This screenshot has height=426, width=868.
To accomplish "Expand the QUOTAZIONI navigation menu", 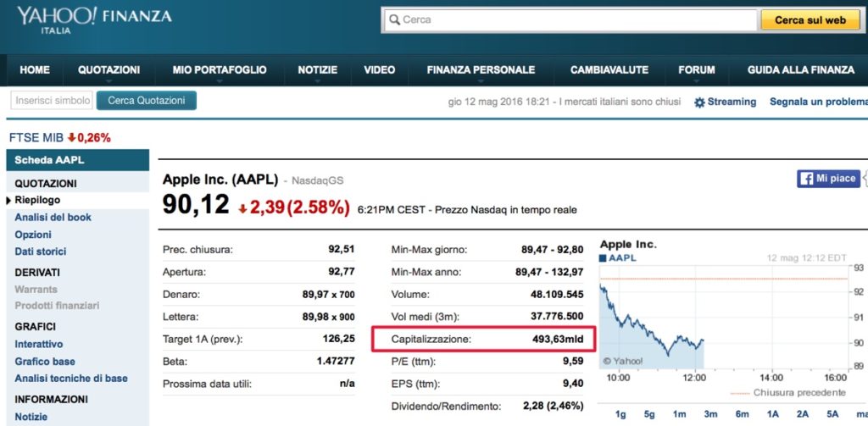I will point(108,70).
